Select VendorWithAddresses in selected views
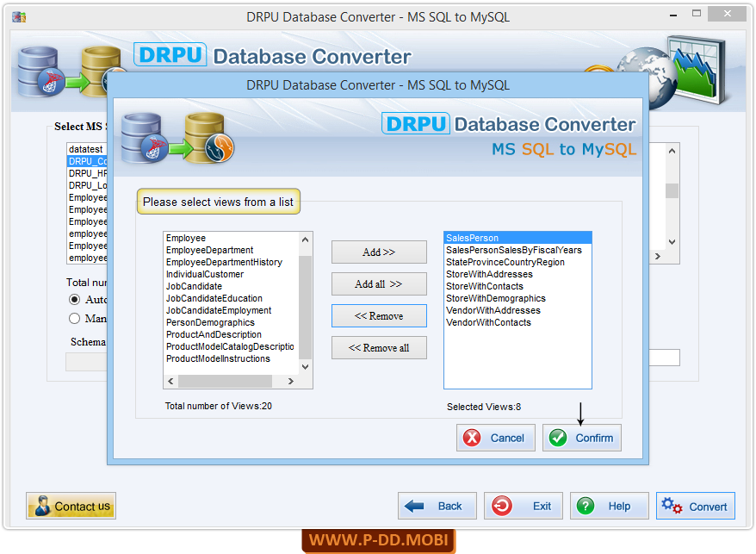 [x=517, y=310]
